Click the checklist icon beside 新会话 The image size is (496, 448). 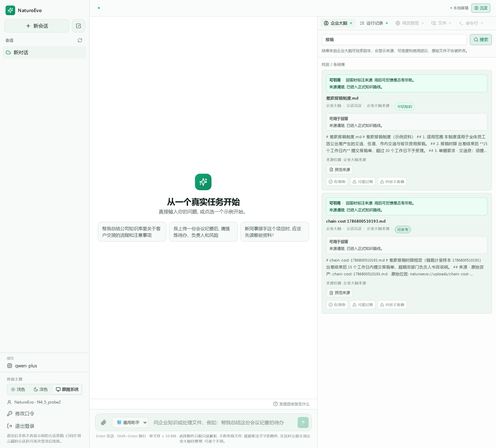point(79,26)
